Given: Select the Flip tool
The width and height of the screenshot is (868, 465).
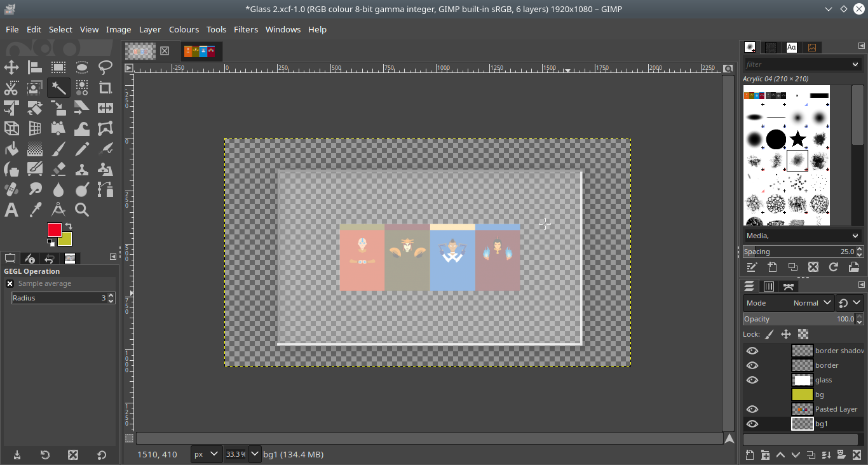Looking at the screenshot, I should (x=105, y=108).
